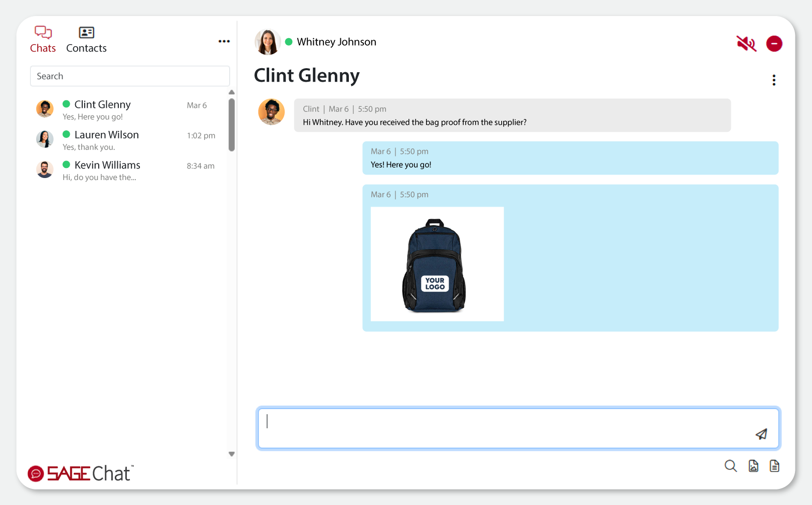The width and height of the screenshot is (812, 505).
Task: Click the Contacts card icon
Action: (86, 32)
